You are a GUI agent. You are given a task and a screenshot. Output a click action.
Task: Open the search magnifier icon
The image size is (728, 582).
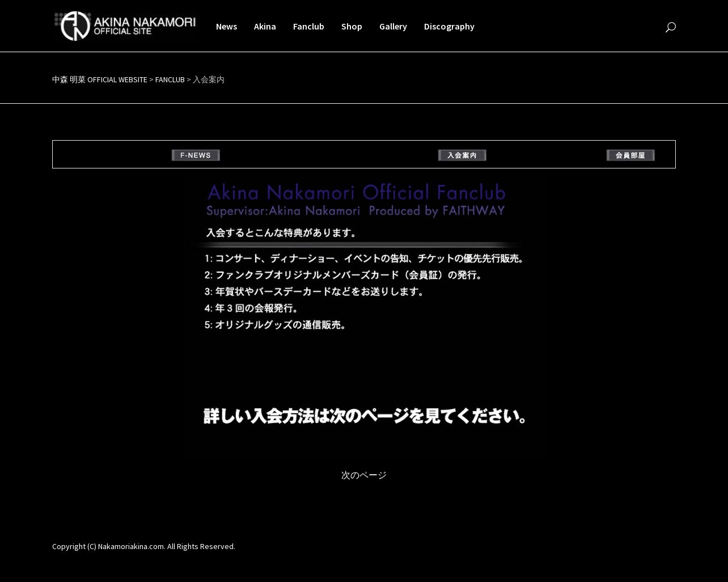(670, 27)
